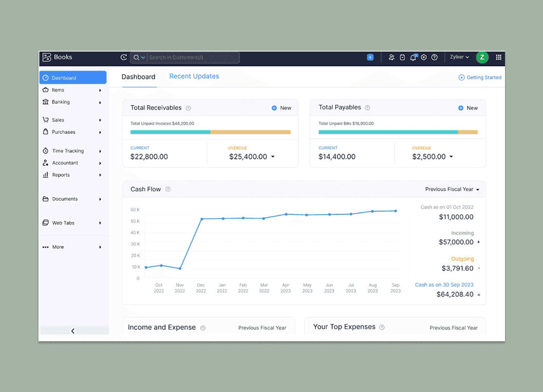This screenshot has width=543, height=392.
Task: Open the Overdue receivables amount dropdown
Action: coord(274,156)
